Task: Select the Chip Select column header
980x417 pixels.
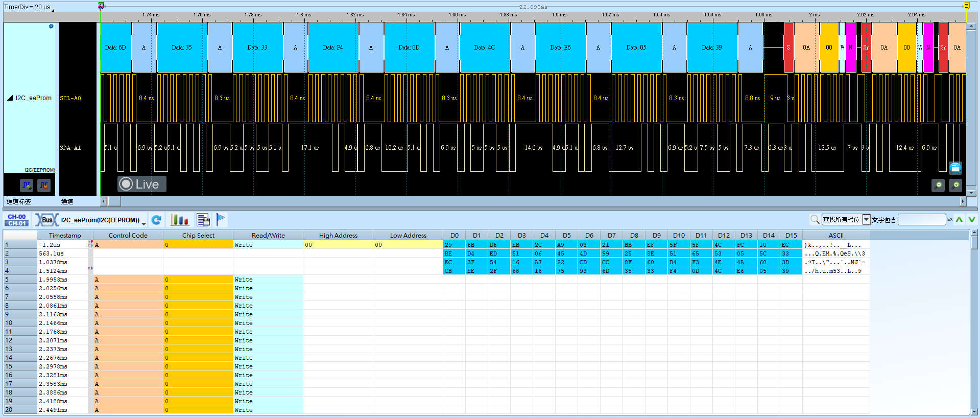Action: 198,236
